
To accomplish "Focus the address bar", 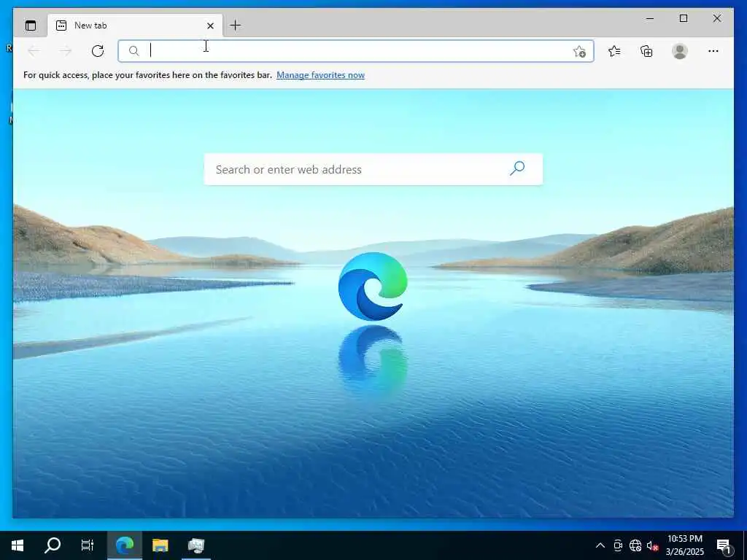I will [x=356, y=51].
